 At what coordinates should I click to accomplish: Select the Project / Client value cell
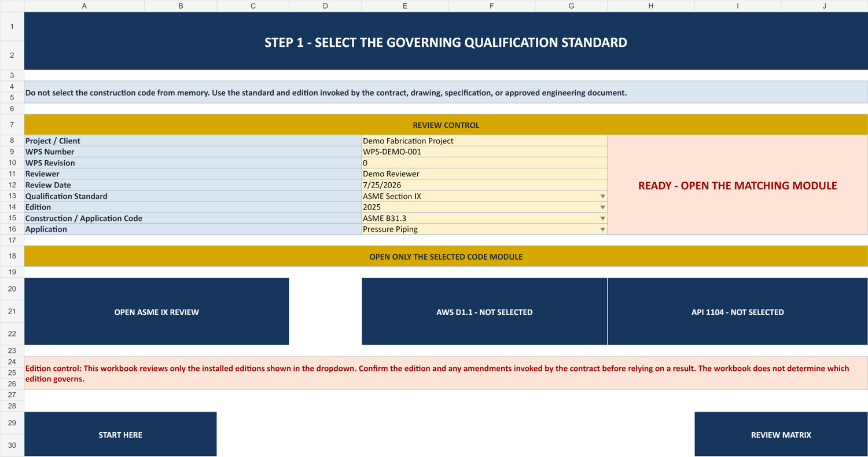(484, 141)
